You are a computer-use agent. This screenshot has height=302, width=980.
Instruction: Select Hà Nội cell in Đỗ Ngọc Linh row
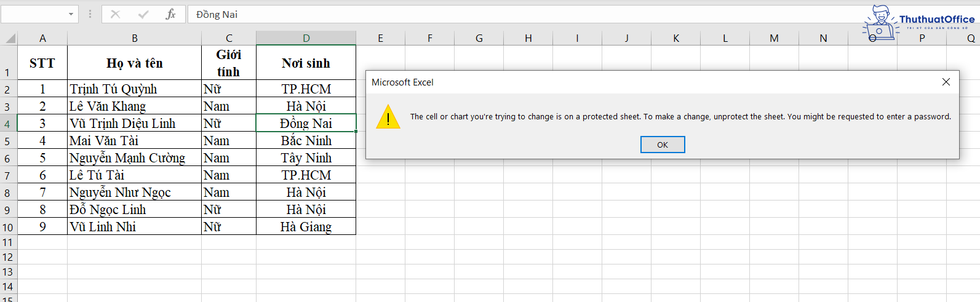point(306,209)
